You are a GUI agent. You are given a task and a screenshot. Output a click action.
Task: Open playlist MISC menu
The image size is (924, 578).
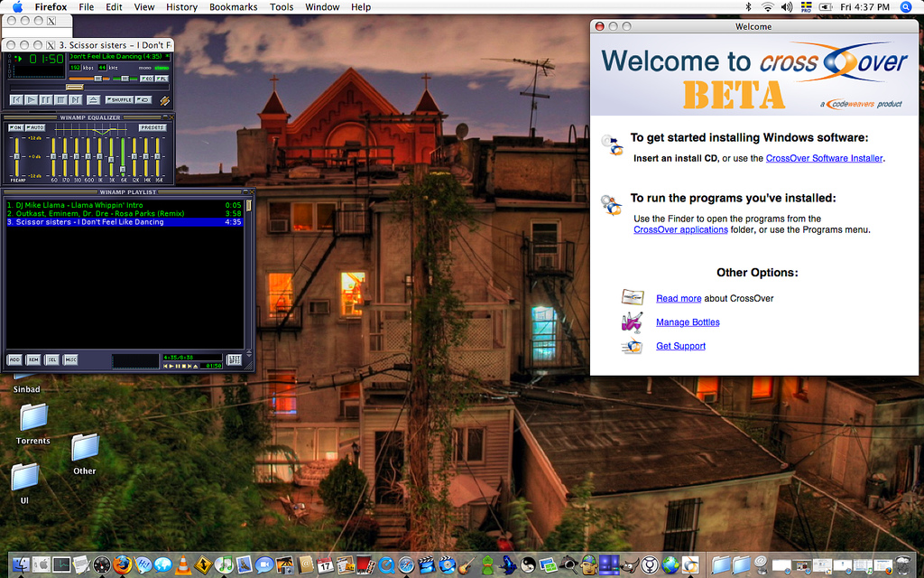pyautogui.click(x=70, y=359)
